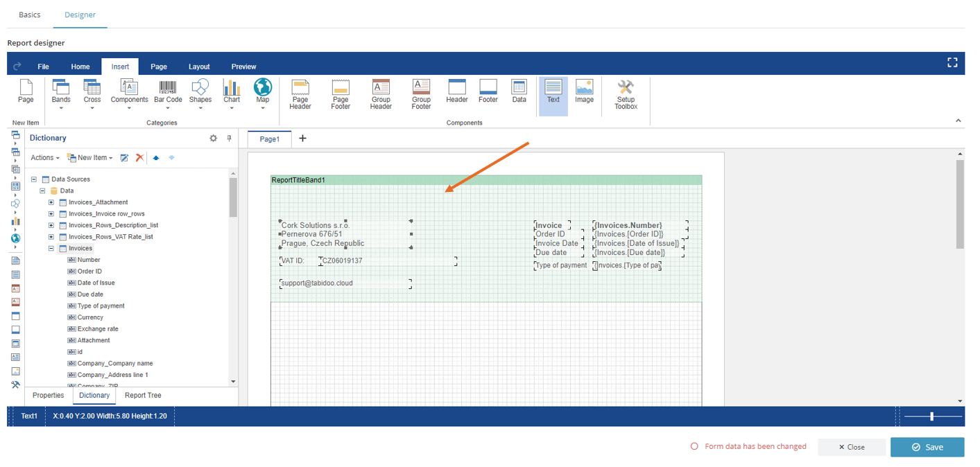Insert a Page Header band from ribbon

point(300,95)
